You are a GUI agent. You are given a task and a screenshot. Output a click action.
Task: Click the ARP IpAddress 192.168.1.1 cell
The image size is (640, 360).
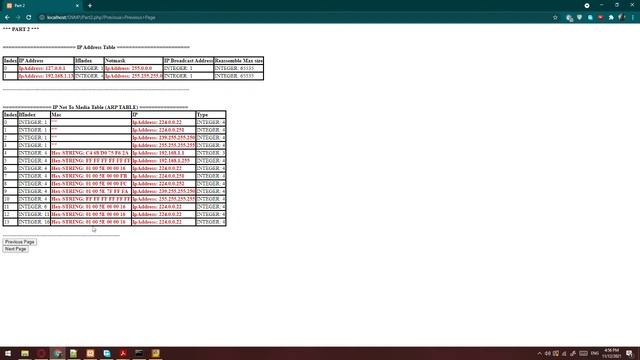[164, 153]
